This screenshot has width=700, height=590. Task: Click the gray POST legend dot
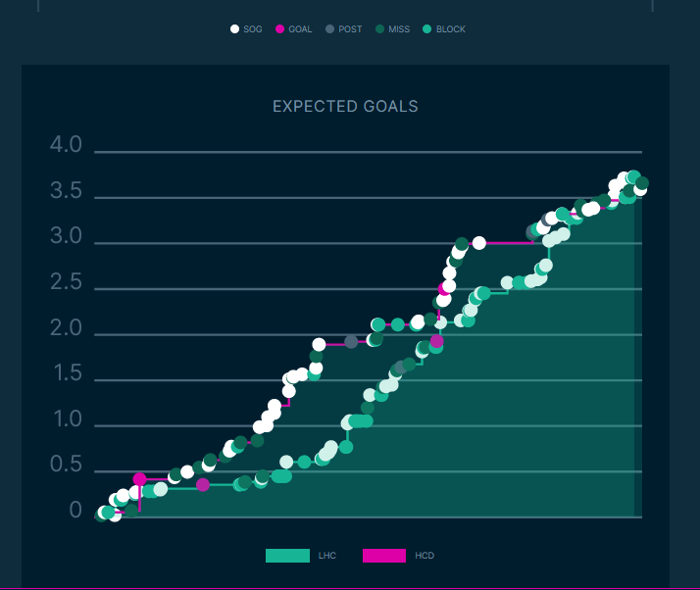[x=329, y=29]
